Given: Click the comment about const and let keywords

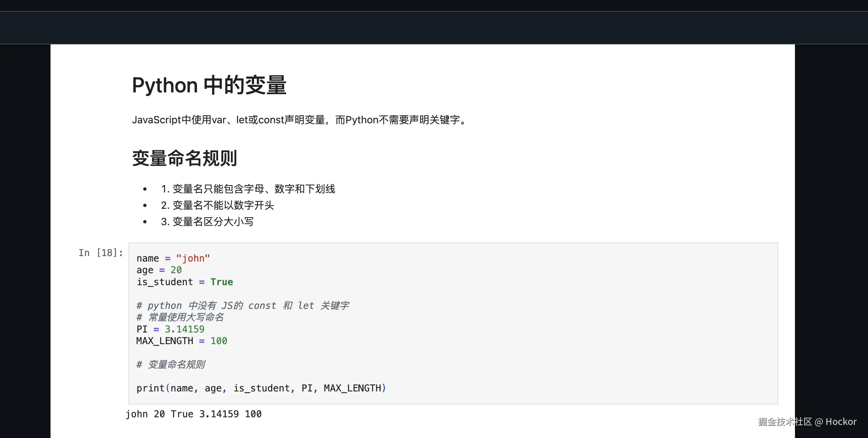Looking at the screenshot, I should click(242, 306).
